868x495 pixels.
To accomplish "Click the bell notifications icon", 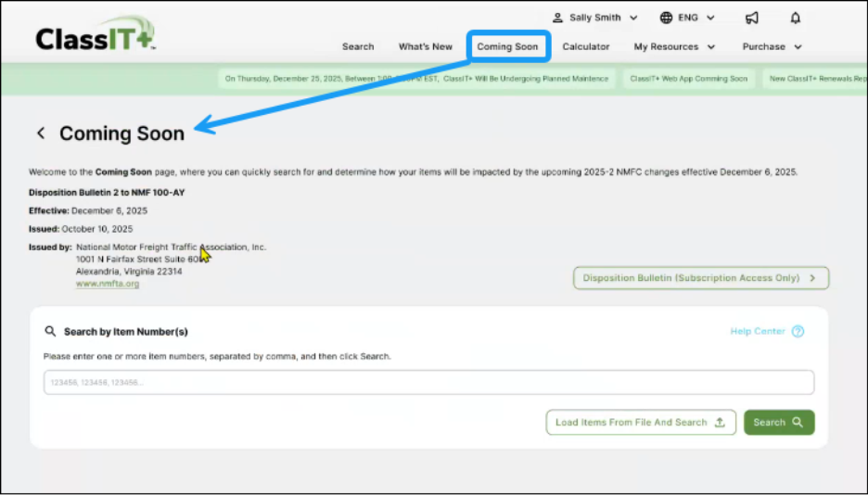I will (795, 18).
